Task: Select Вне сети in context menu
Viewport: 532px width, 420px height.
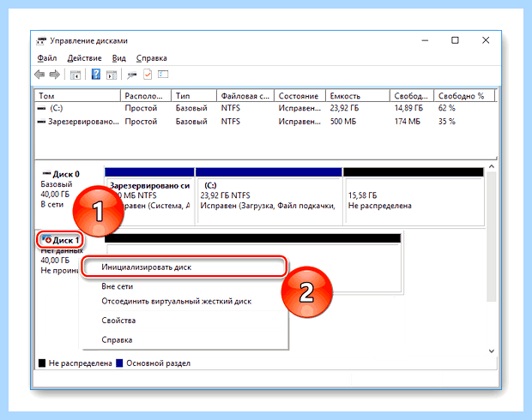Action: coord(184,286)
